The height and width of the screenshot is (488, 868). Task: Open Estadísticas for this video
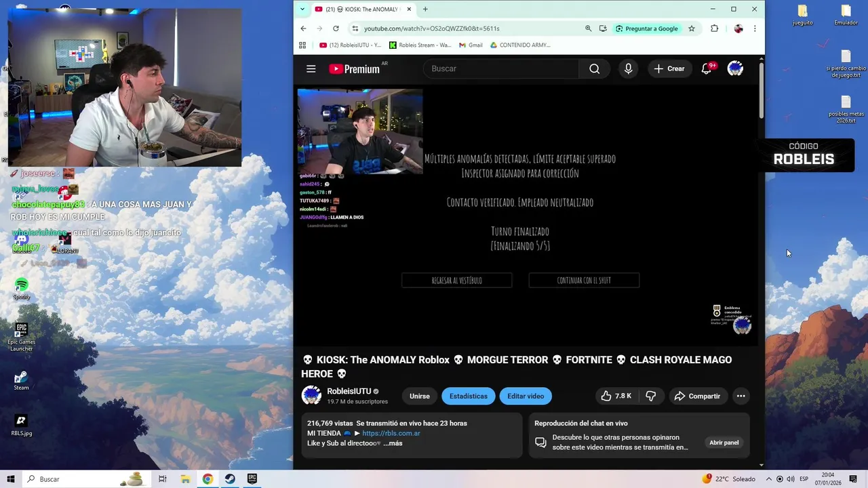pyautogui.click(x=468, y=396)
